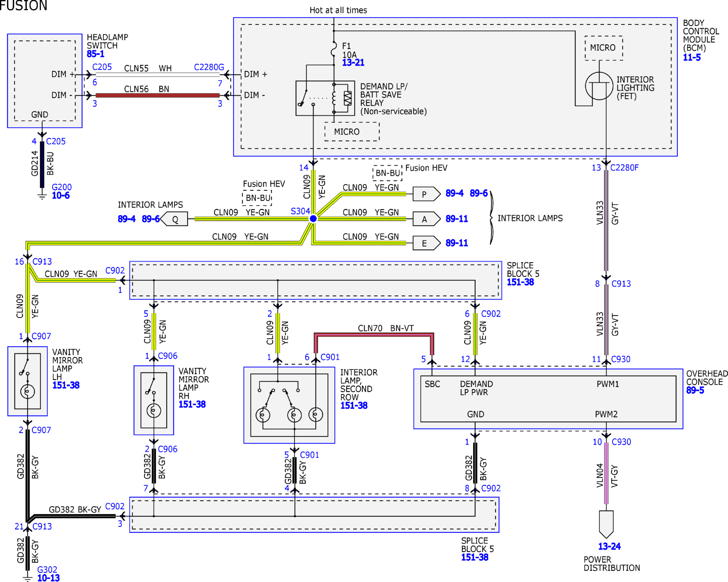Follow the 89-5 Overhead Console reference
Image resolution: width=728 pixels, height=582 pixels.
695,390
